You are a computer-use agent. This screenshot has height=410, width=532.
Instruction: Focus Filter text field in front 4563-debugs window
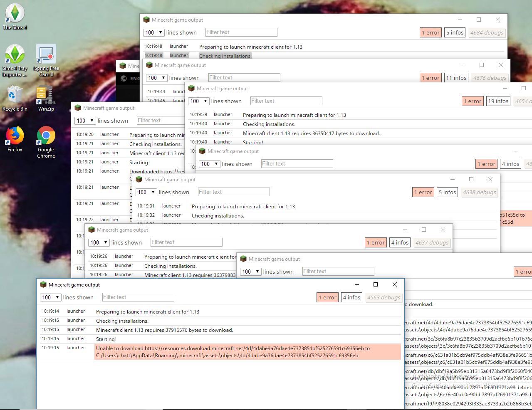coord(138,297)
